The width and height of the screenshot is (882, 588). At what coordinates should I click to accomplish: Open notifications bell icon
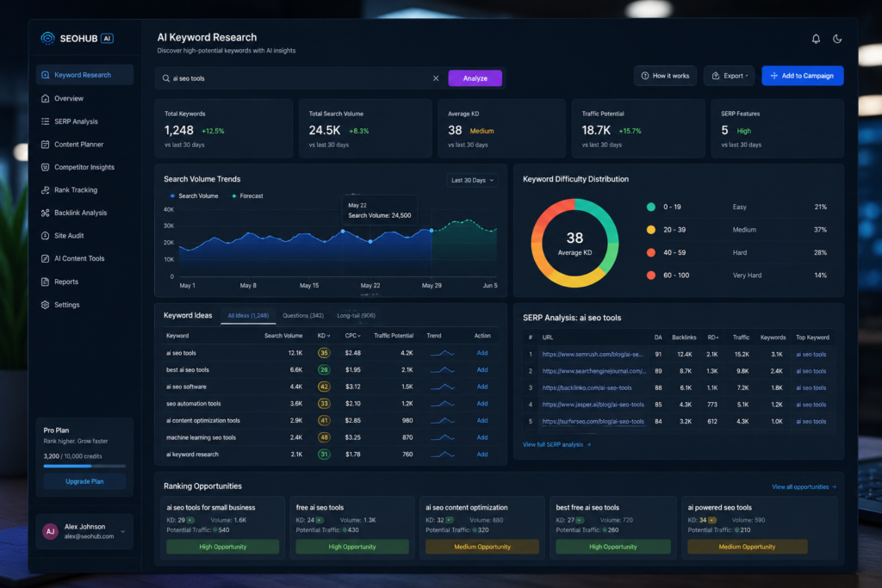coord(816,39)
